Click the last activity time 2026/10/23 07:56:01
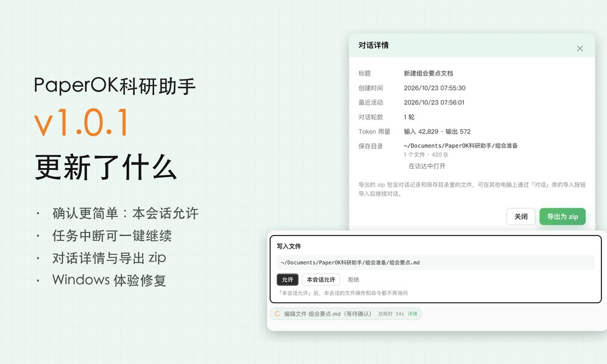The width and height of the screenshot is (607, 364). (x=433, y=103)
